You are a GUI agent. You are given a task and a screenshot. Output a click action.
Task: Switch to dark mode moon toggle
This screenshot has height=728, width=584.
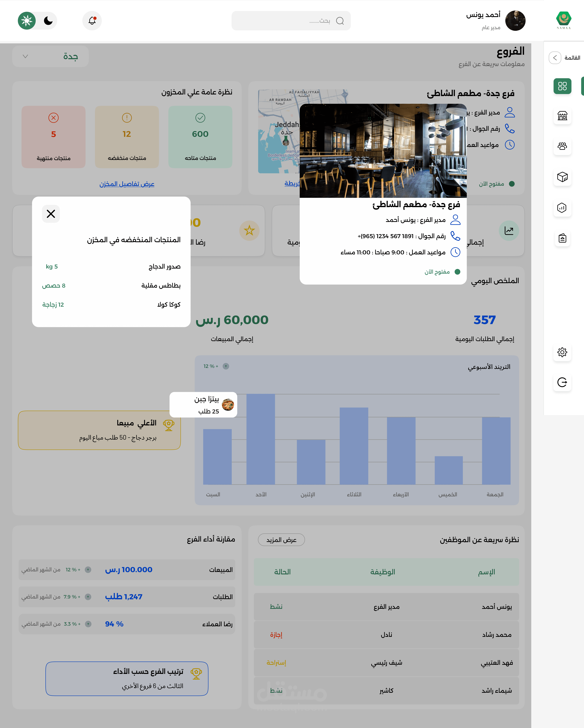tap(48, 21)
